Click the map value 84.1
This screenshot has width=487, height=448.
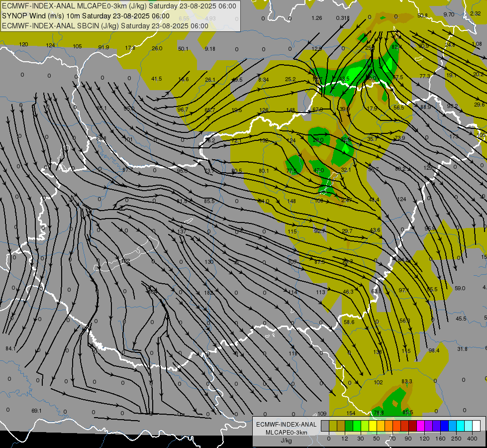[10, 348]
